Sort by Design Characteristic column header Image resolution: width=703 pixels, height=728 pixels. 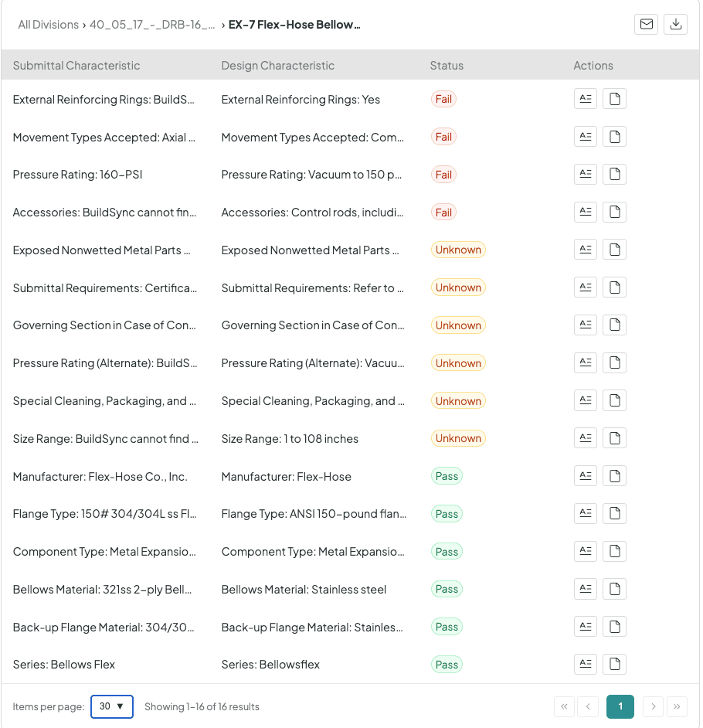277,66
